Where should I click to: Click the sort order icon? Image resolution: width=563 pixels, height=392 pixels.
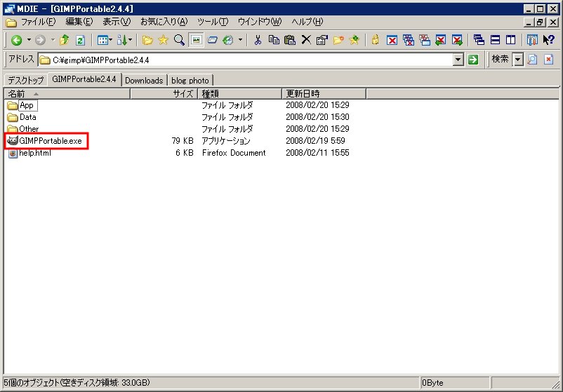tap(122, 40)
